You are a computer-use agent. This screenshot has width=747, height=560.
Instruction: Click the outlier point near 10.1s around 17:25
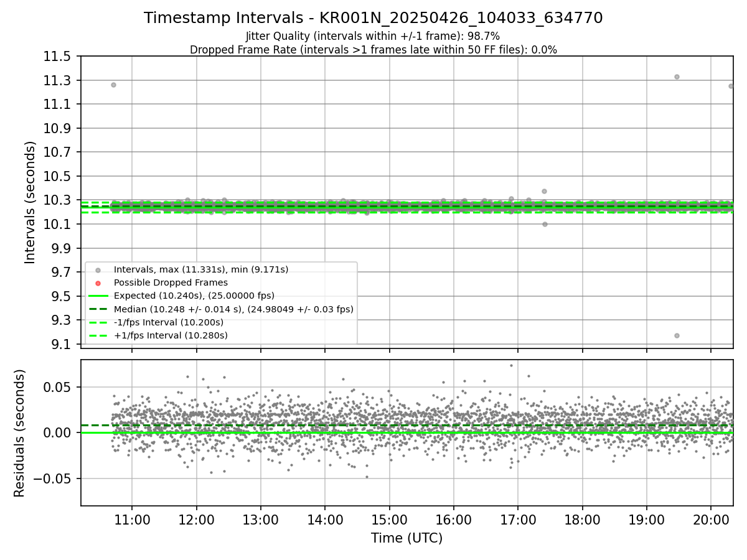point(545,224)
